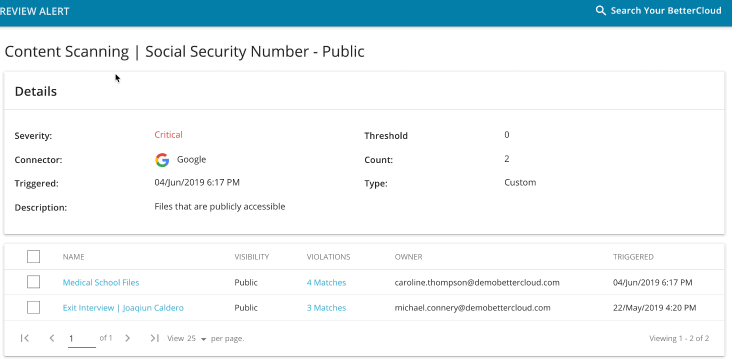Jump to last page of results
The height and width of the screenshot is (360, 732).
coord(155,338)
